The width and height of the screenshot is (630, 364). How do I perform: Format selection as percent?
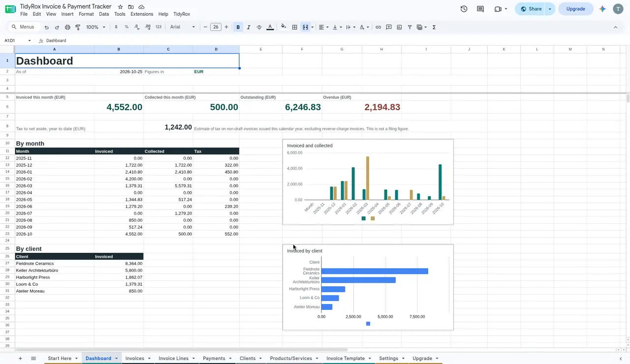(126, 27)
